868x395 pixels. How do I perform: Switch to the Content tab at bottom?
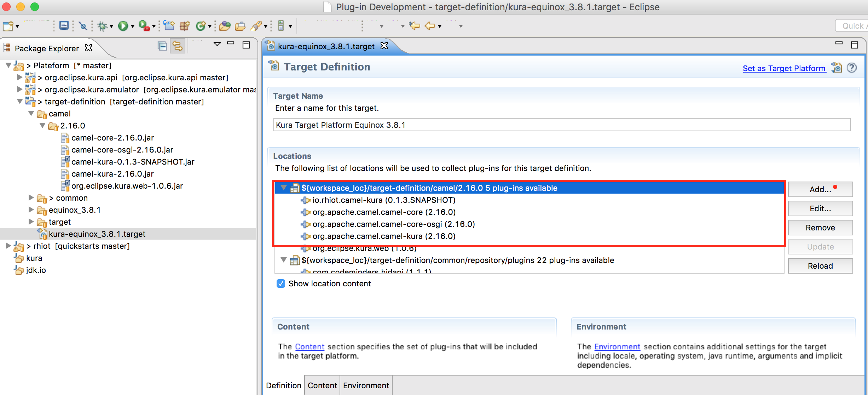pyautogui.click(x=322, y=385)
